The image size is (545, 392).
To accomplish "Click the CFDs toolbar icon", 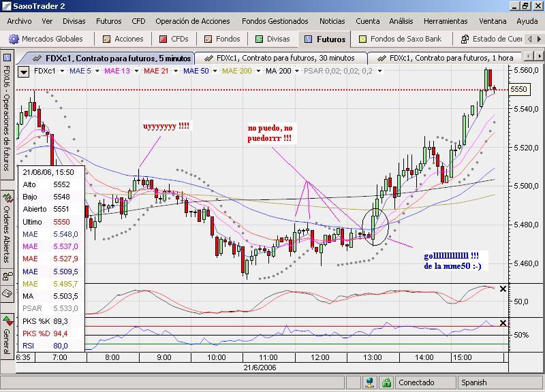I will pos(163,39).
